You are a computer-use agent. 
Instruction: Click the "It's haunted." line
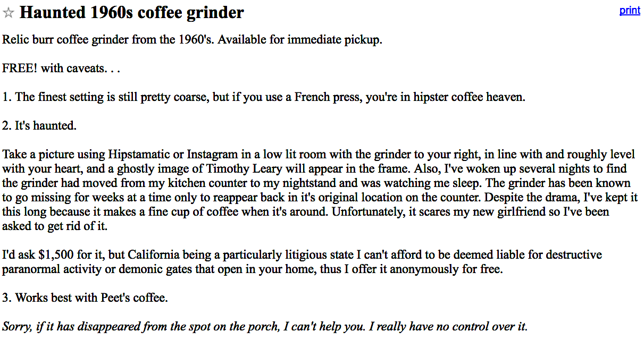tap(39, 126)
